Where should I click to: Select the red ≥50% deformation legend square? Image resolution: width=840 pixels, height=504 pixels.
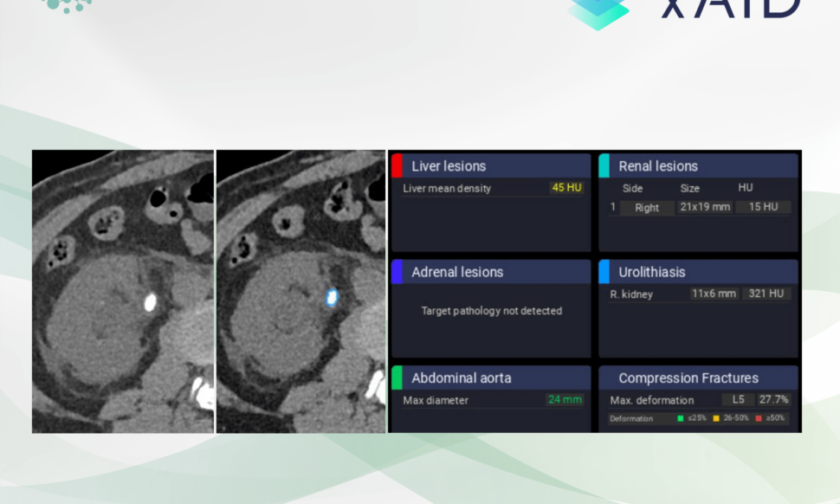759,418
